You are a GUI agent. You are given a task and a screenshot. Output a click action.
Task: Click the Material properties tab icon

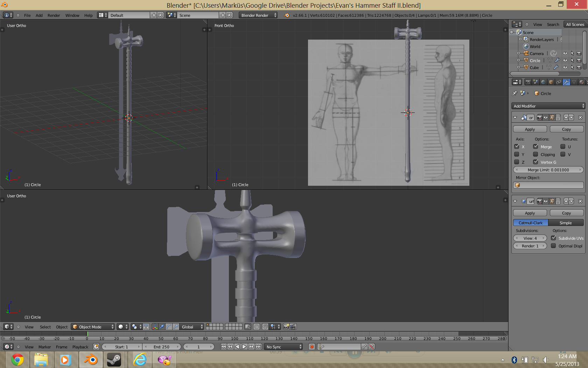(x=581, y=82)
